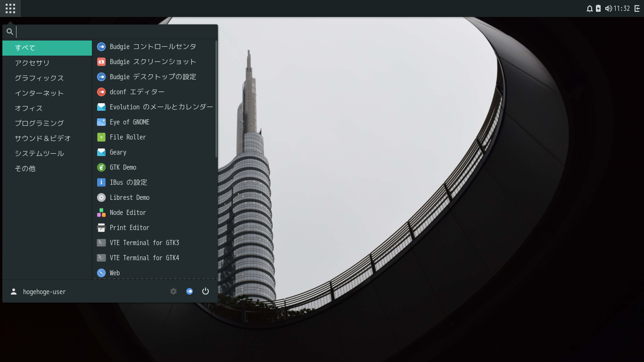Image resolution: width=644 pixels, height=362 pixels.
Task: Click the session logout icon in the top panel
Action: click(637, 8)
